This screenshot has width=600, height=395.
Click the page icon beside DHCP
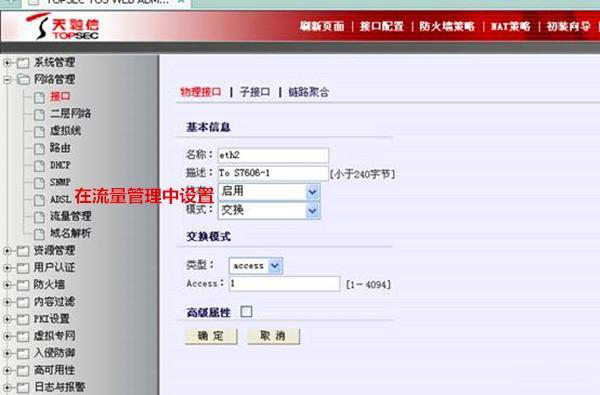pos(39,166)
